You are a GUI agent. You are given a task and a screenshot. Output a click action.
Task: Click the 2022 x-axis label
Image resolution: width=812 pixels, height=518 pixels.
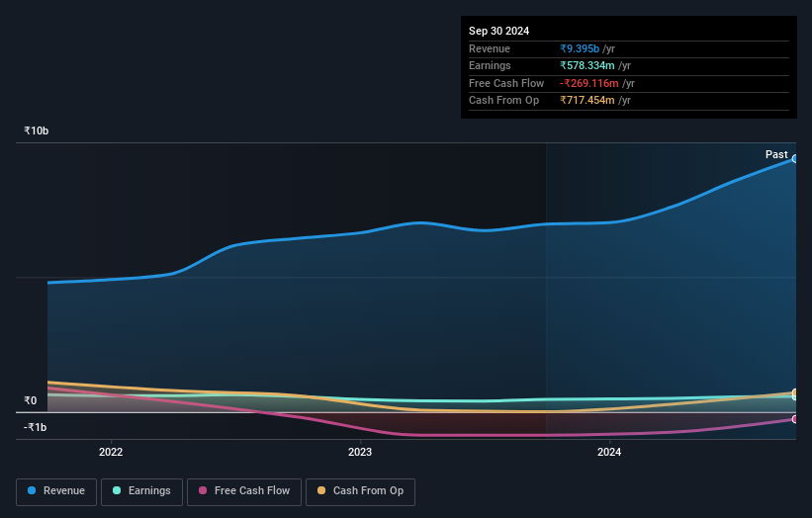(x=111, y=452)
